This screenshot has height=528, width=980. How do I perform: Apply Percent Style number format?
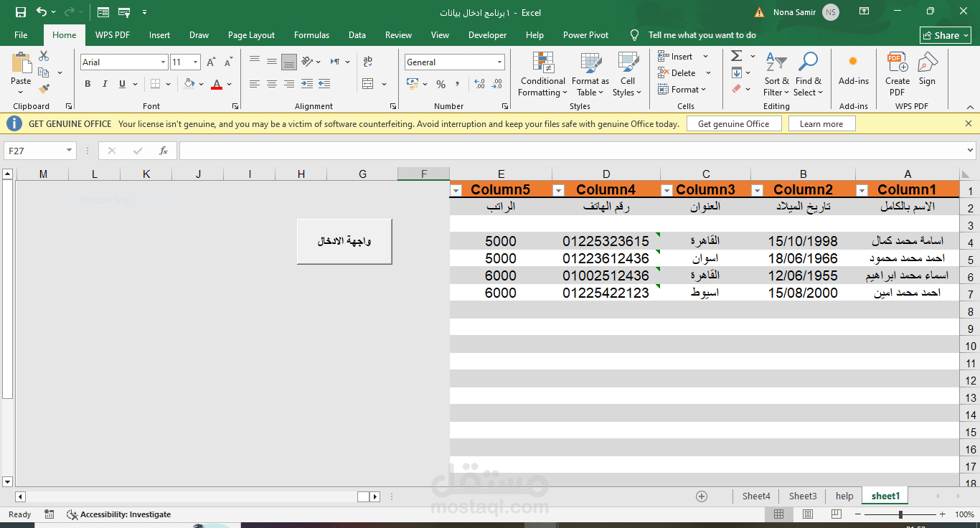pos(440,84)
